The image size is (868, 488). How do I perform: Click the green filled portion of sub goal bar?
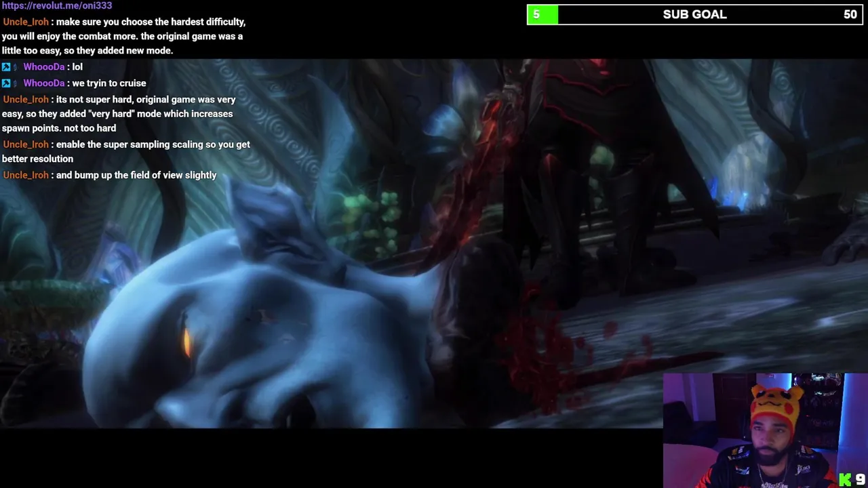(542, 14)
